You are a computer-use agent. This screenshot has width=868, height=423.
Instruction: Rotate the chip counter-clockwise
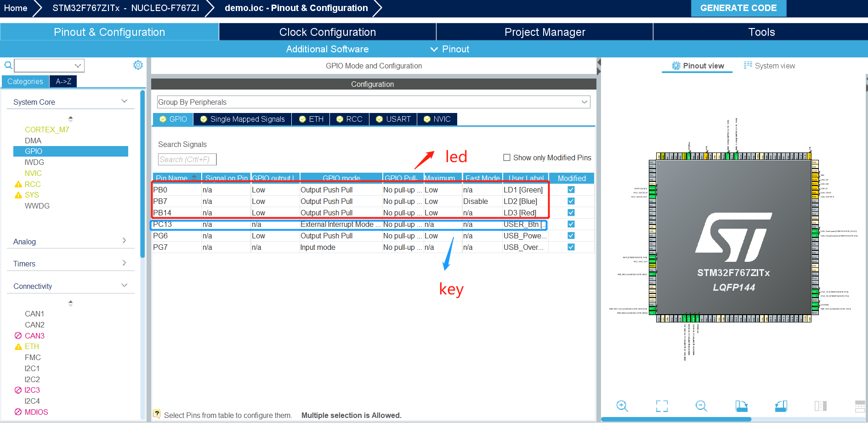pos(781,406)
